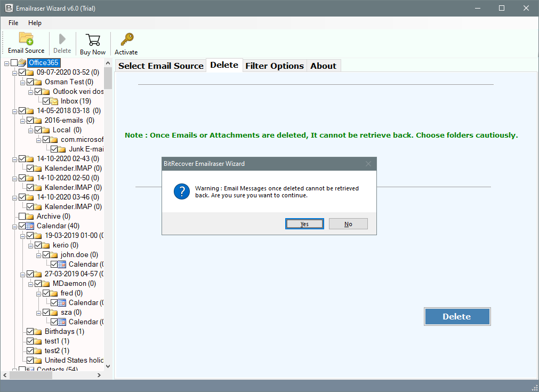Uncheck the test1 (1) checkbox
This screenshot has width=539, height=392.
(x=30, y=341)
